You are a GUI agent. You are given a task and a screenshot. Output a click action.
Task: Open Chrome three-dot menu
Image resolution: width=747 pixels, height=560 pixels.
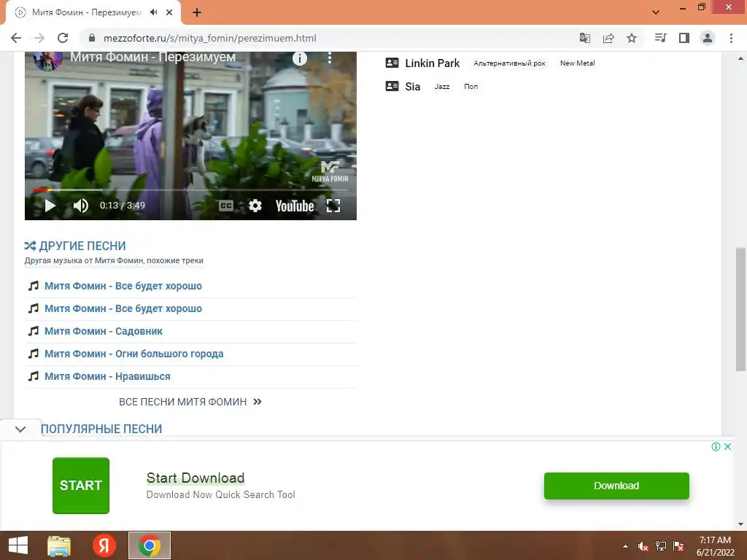[x=731, y=38]
